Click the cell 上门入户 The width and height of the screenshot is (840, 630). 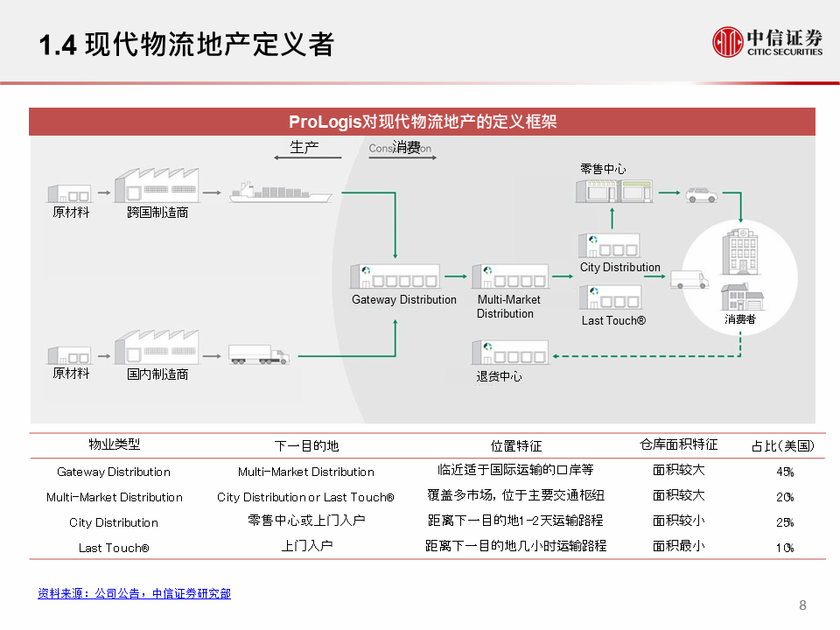coord(307,545)
